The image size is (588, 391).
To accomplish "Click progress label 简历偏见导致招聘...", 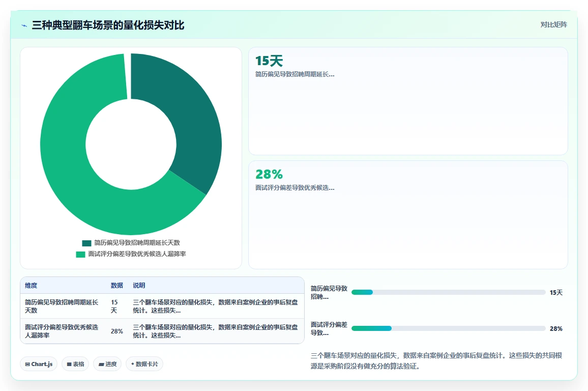I will 329,292.
